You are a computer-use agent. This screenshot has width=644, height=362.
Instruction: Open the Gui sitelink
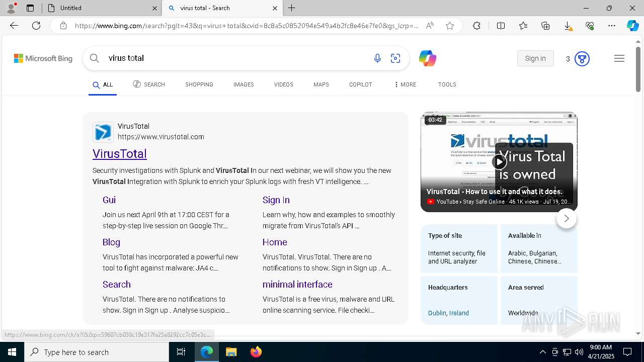click(109, 200)
